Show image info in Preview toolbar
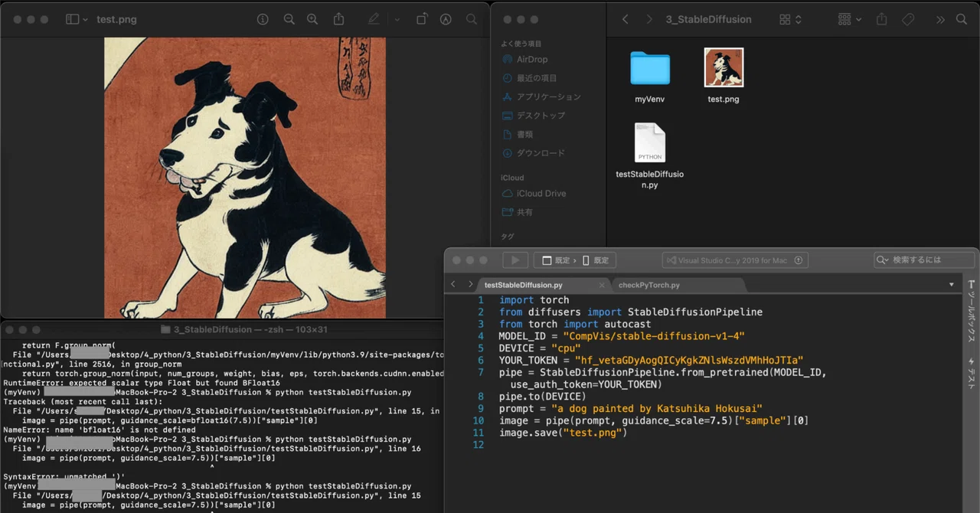 [263, 19]
